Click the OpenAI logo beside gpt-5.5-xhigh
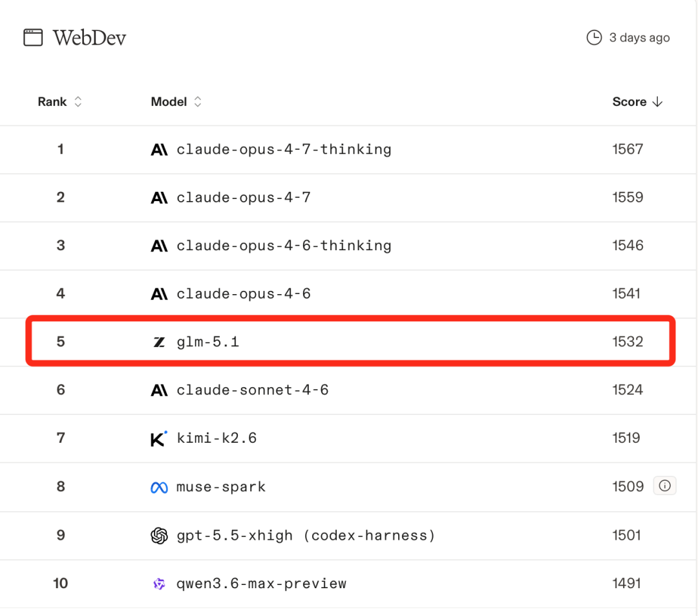 click(159, 535)
